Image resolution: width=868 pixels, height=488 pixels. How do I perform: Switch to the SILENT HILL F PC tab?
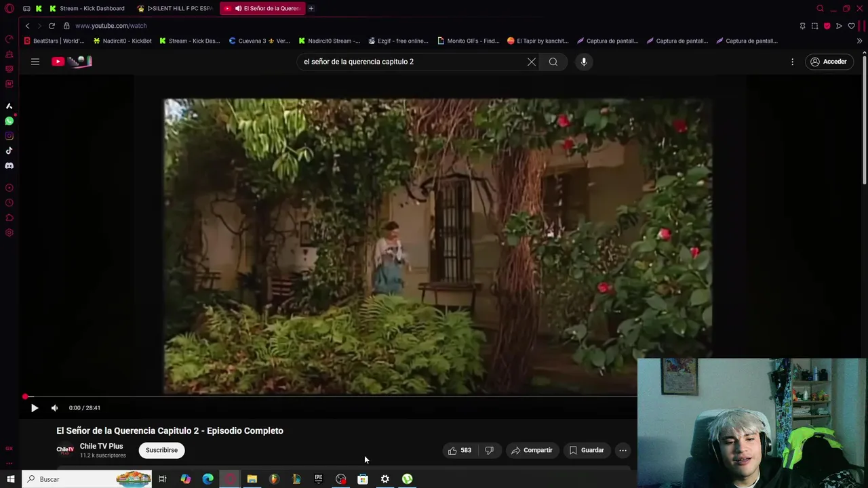click(x=175, y=8)
